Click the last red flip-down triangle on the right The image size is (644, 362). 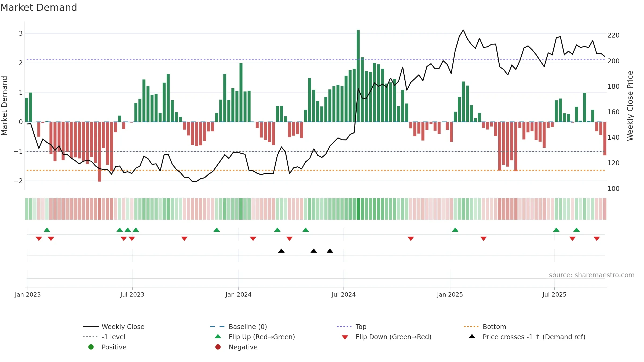[x=597, y=239]
